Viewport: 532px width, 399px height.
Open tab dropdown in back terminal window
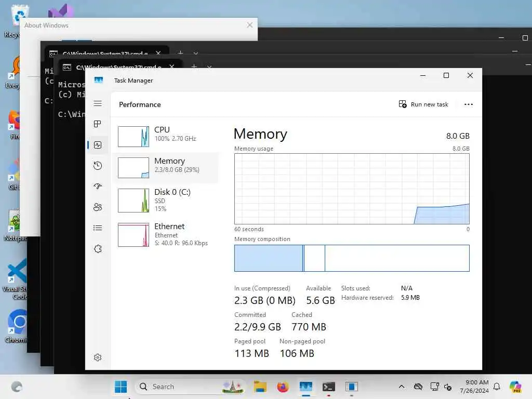pos(196,54)
